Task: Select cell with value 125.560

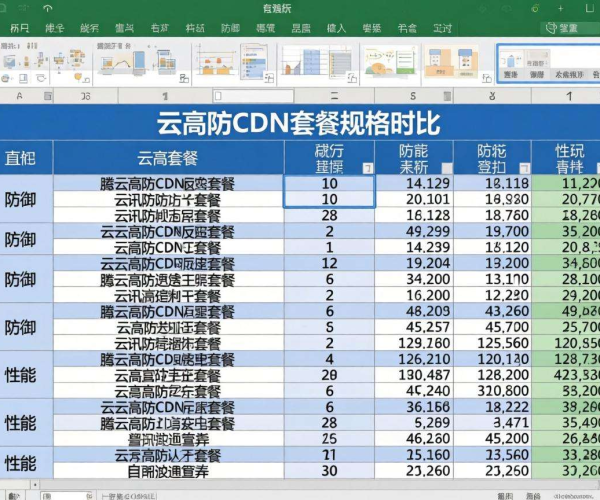Action: (x=492, y=343)
